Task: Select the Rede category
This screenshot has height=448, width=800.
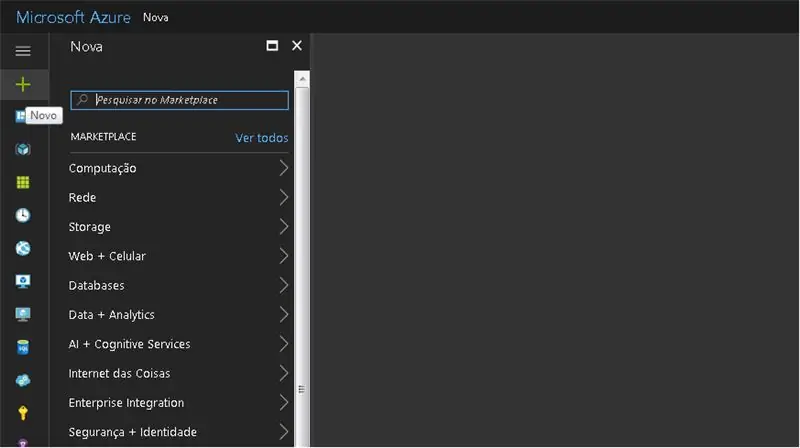Action: [179, 197]
